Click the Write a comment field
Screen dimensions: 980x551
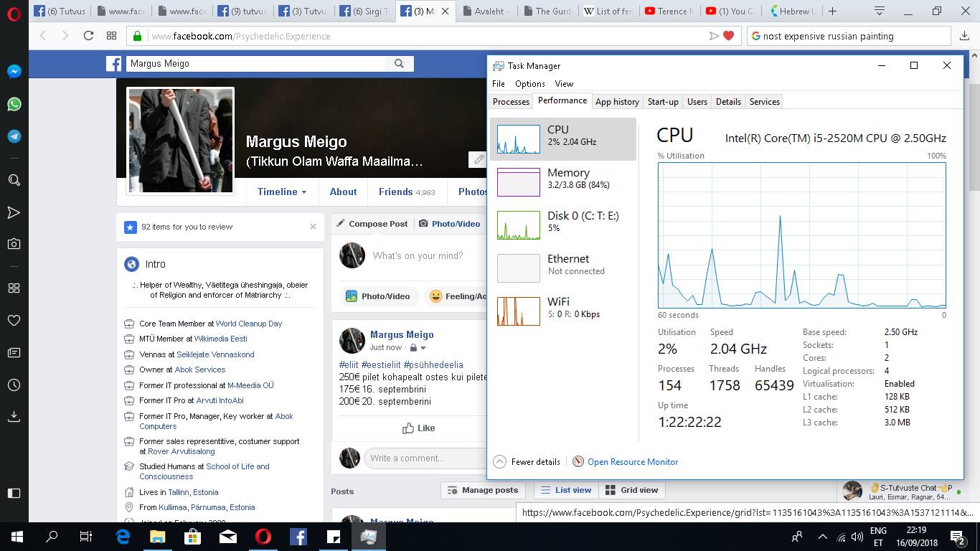[x=425, y=458]
